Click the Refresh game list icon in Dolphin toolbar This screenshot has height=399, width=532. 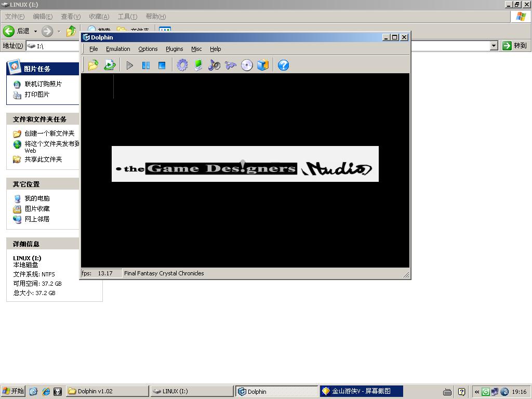[110, 65]
